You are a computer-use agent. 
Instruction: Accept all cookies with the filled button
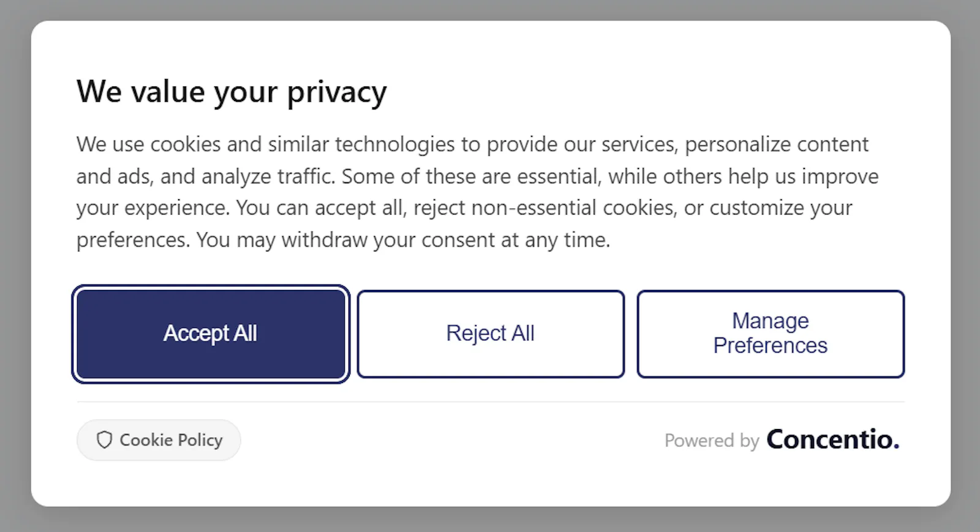(211, 334)
